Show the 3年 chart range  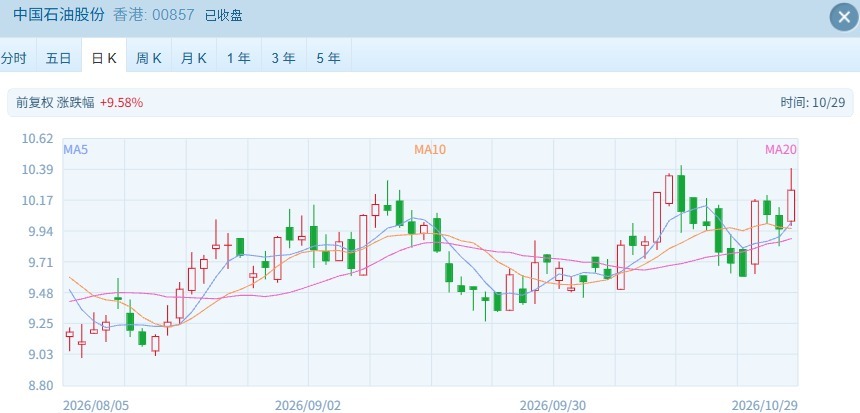(284, 58)
